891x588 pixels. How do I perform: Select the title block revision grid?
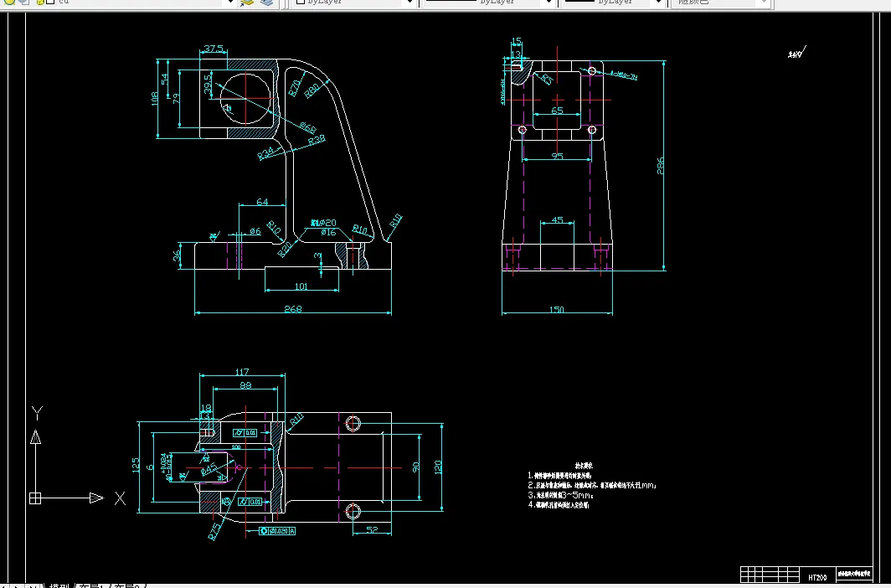[x=770, y=575]
